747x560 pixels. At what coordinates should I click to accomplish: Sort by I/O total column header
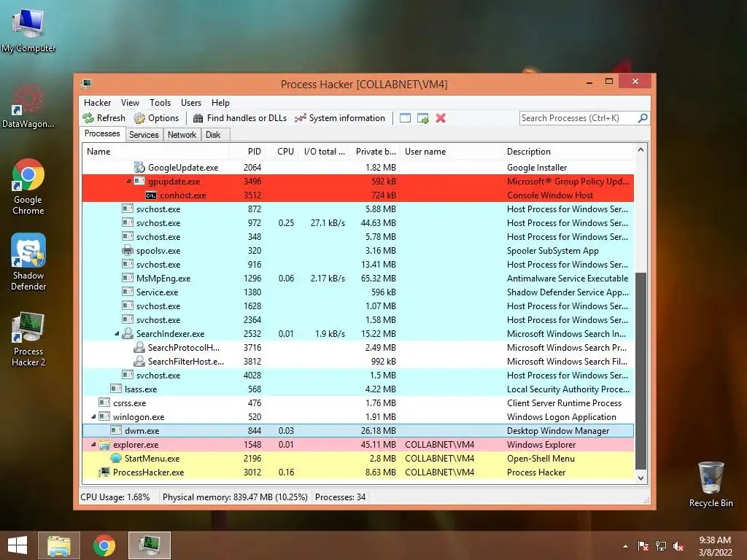tap(325, 152)
